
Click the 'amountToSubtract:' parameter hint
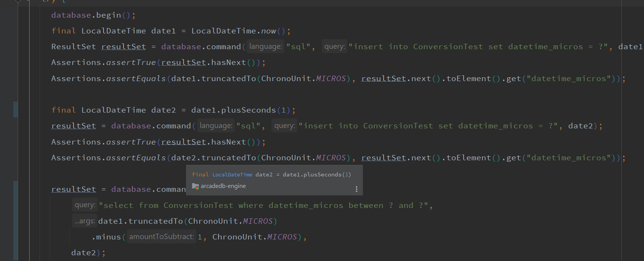click(161, 237)
